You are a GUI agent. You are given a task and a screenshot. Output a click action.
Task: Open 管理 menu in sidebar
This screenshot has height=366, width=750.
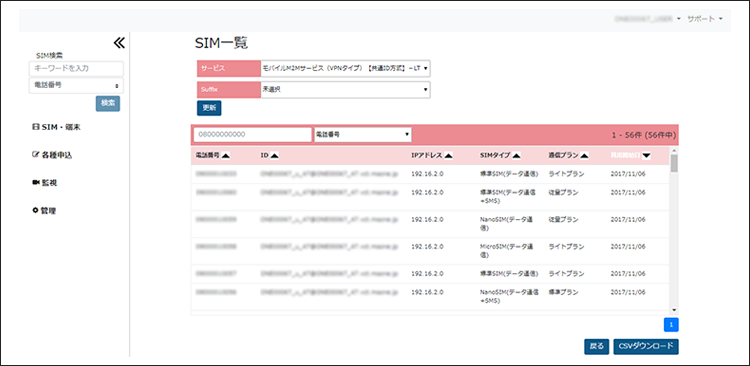(44, 211)
